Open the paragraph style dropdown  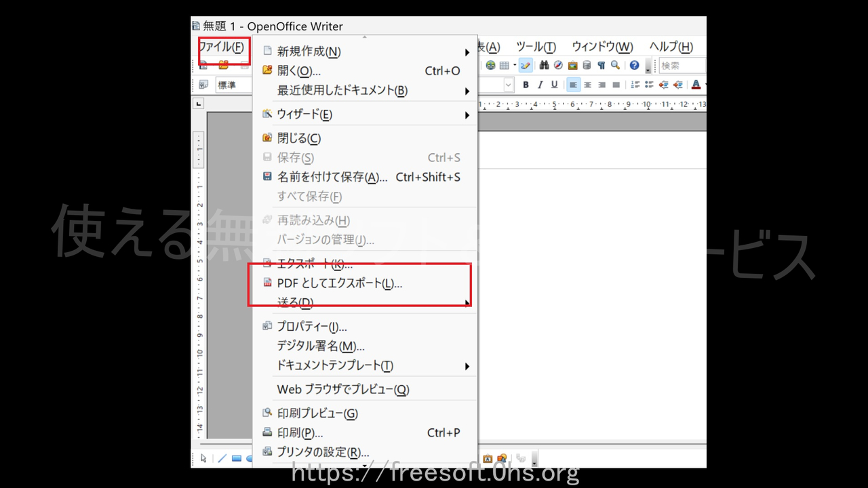(233, 84)
